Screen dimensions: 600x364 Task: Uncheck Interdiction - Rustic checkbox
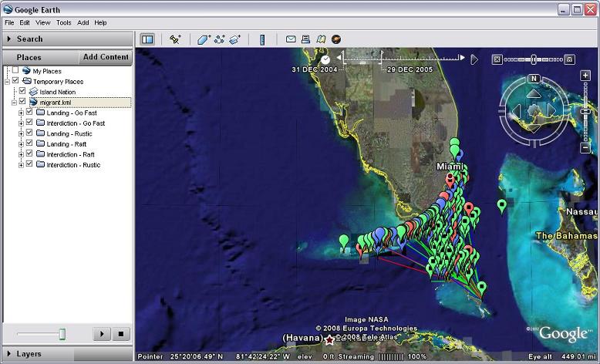pos(29,163)
